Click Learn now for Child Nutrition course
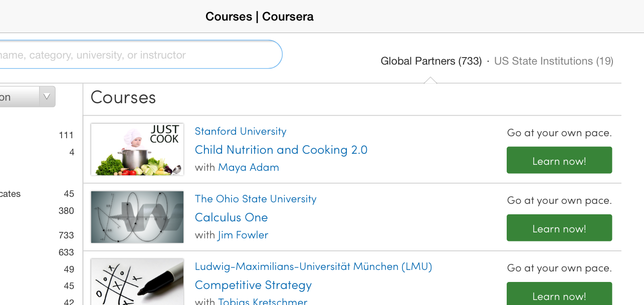Screen dimensions: 644x305 click(x=559, y=160)
